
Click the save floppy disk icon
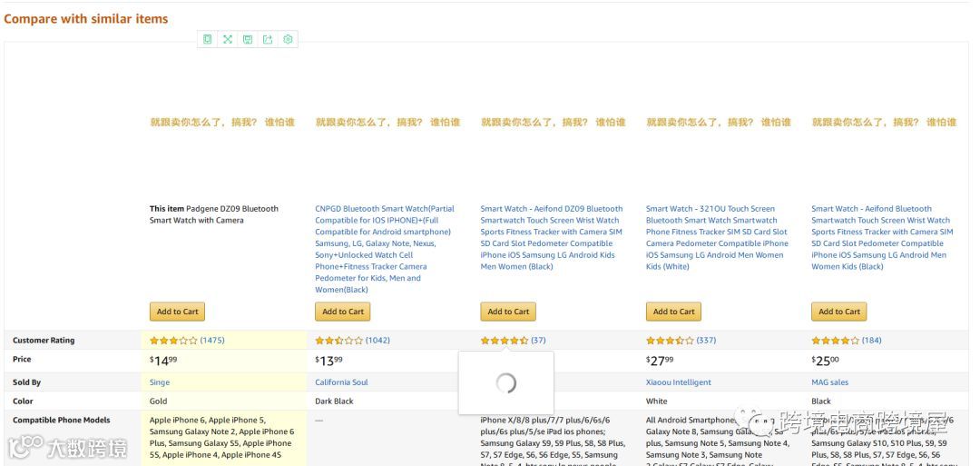tap(248, 39)
